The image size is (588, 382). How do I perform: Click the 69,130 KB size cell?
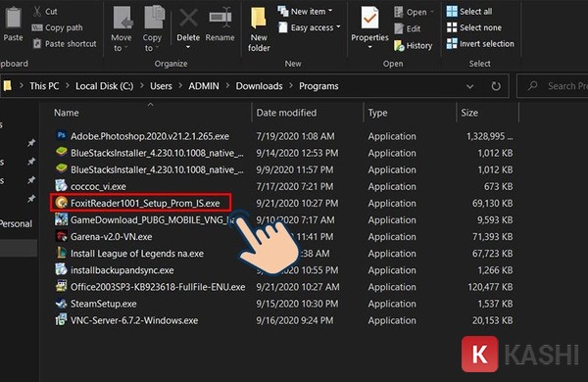(x=492, y=203)
